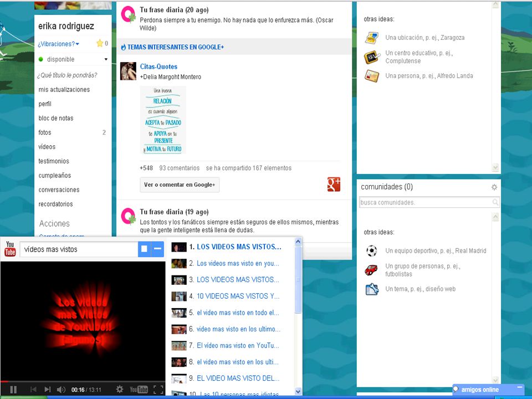Open the Citas-Quotes link
The height and width of the screenshot is (399, 532).
click(159, 66)
